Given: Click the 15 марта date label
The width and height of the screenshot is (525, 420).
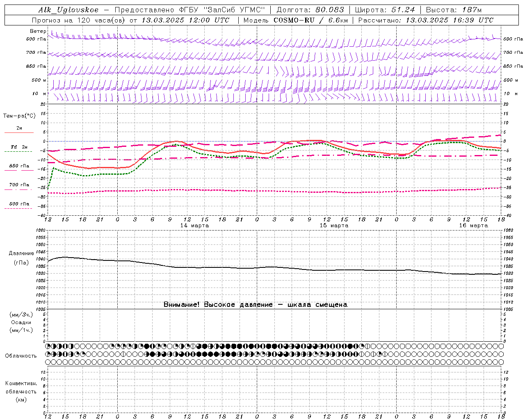Looking at the screenshot, I should coord(334,226).
